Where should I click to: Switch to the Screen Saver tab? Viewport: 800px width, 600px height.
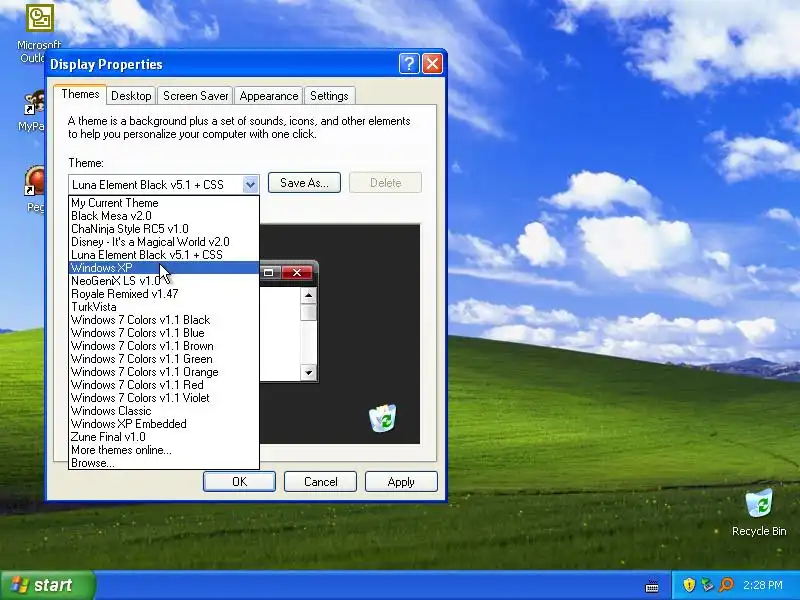pyautogui.click(x=195, y=96)
